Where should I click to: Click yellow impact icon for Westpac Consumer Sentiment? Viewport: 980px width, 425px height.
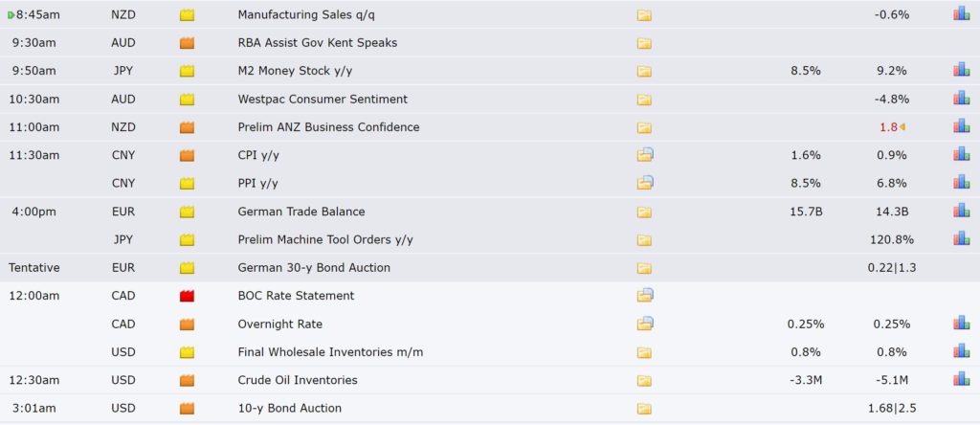tap(187, 100)
